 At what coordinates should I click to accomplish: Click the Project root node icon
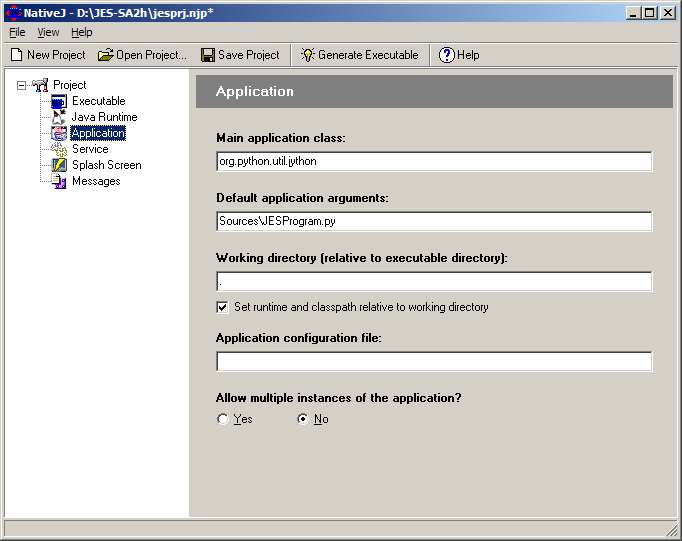(40, 85)
